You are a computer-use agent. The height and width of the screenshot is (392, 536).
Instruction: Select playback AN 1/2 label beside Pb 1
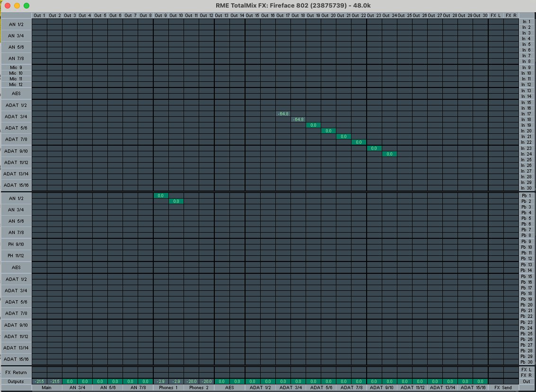pos(16,198)
